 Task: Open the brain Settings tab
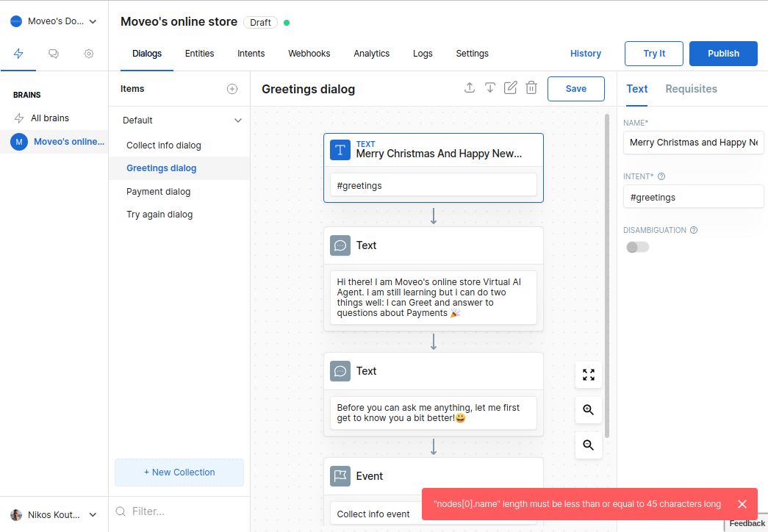click(472, 54)
